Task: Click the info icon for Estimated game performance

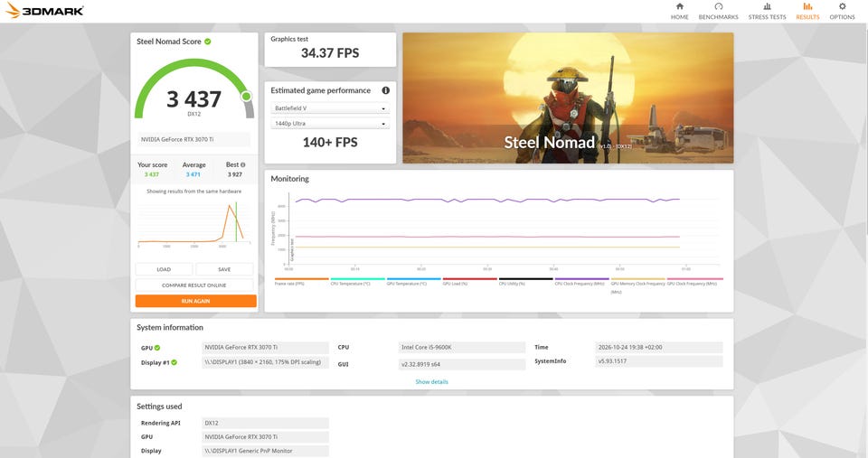Action: 385,90
